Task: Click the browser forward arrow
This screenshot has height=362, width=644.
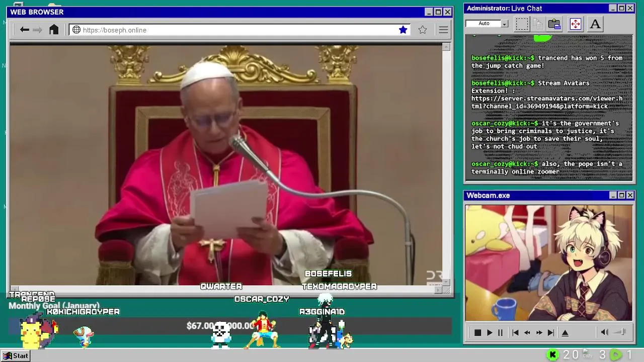Action: pyautogui.click(x=37, y=30)
